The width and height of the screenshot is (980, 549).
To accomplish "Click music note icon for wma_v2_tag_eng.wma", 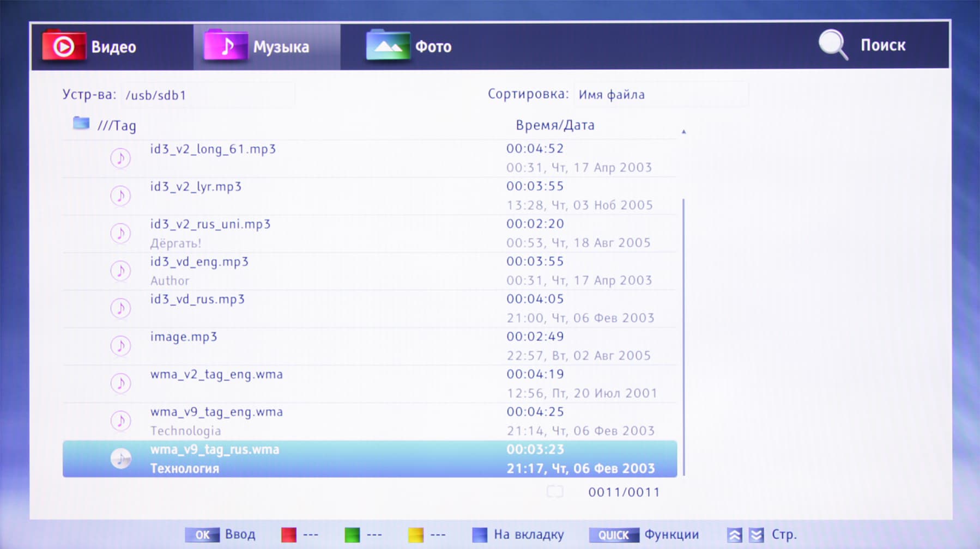I will coord(120,383).
